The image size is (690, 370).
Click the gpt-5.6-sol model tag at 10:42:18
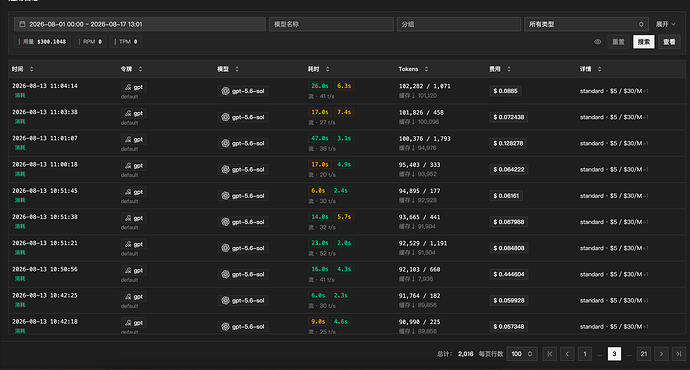243,326
